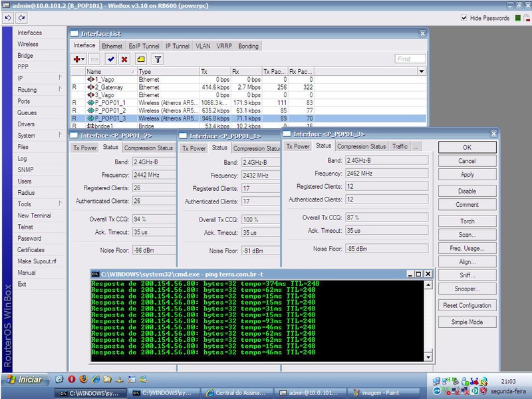Open the filter funnel in Interface List
Viewport: 532px width, 399px height.
coord(158,59)
